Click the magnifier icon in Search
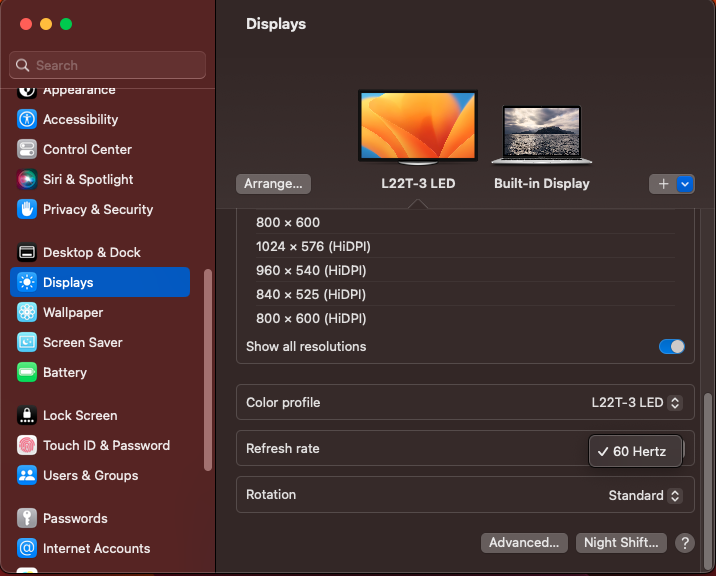The image size is (716, 576). pos(22,65)
